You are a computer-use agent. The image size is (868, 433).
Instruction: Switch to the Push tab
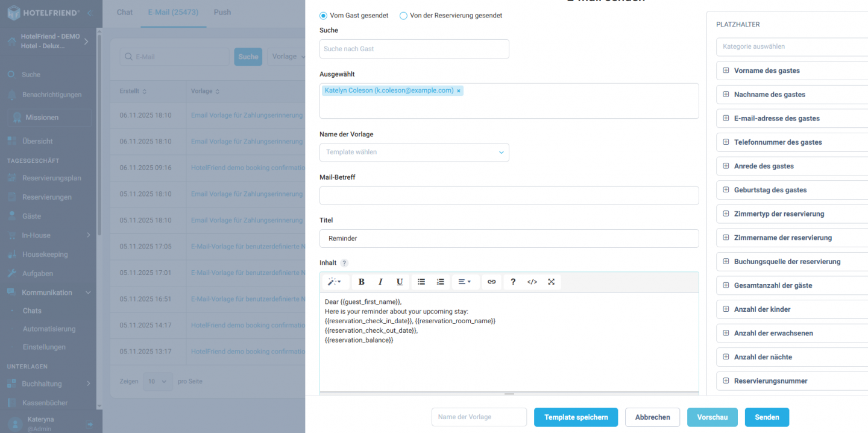[x=222, y=11]
